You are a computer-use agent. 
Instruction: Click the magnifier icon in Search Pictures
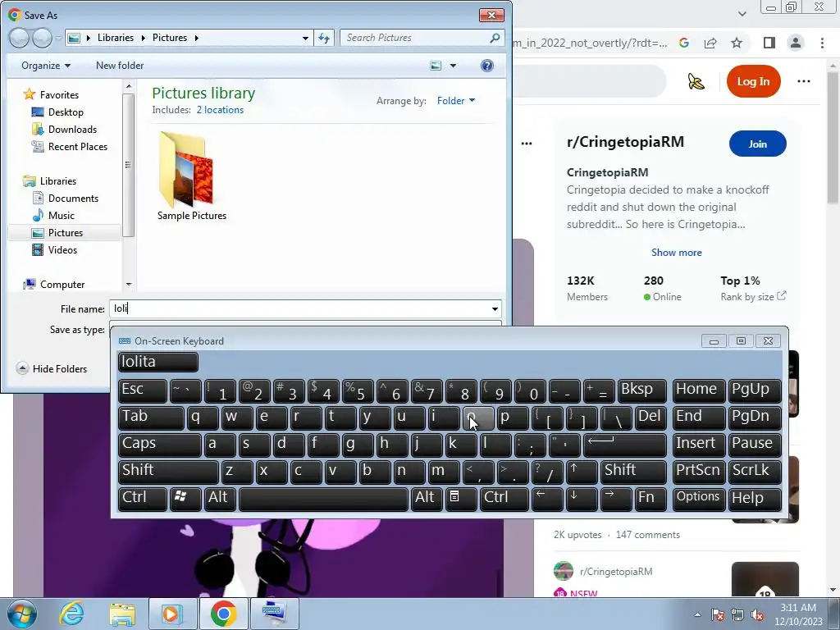pos(495,38)
